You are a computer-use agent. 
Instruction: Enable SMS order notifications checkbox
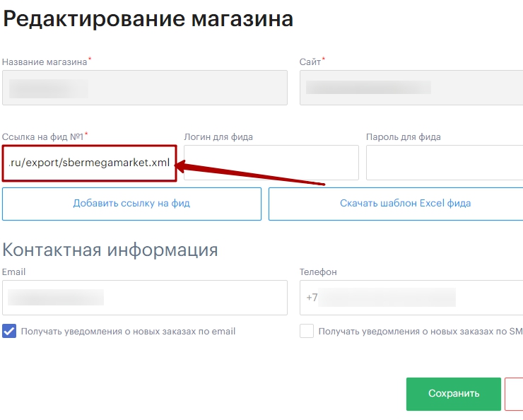coord(307,332)
